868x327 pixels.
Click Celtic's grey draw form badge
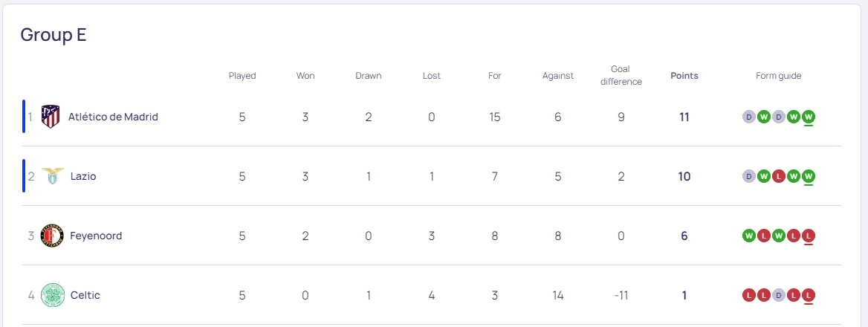click(x=778, y=295)
